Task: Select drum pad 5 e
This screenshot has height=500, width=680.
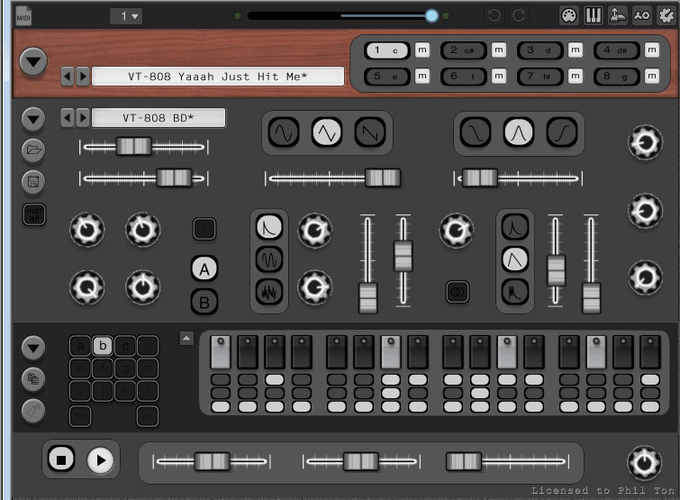Action: (387, 77)
